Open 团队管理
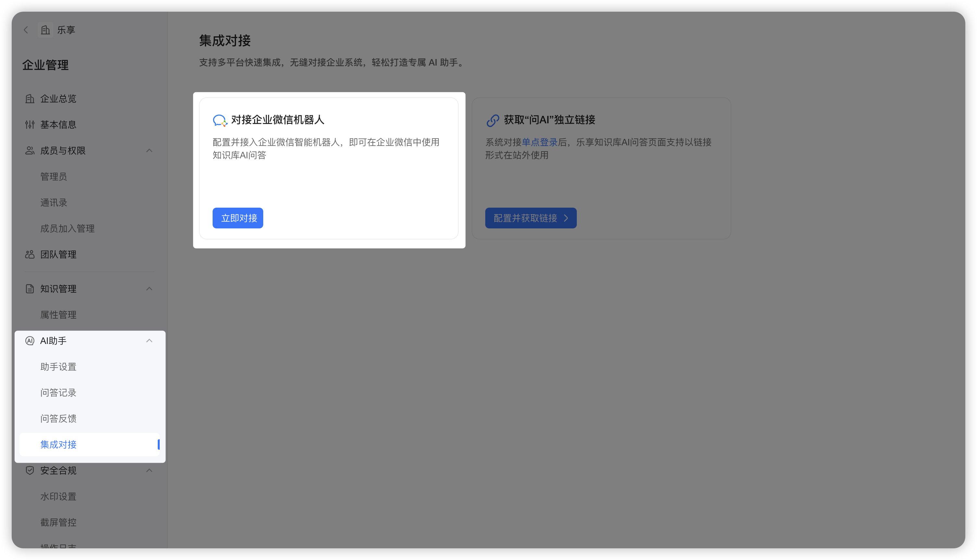 pyautogui.click(x=89, y=255)
